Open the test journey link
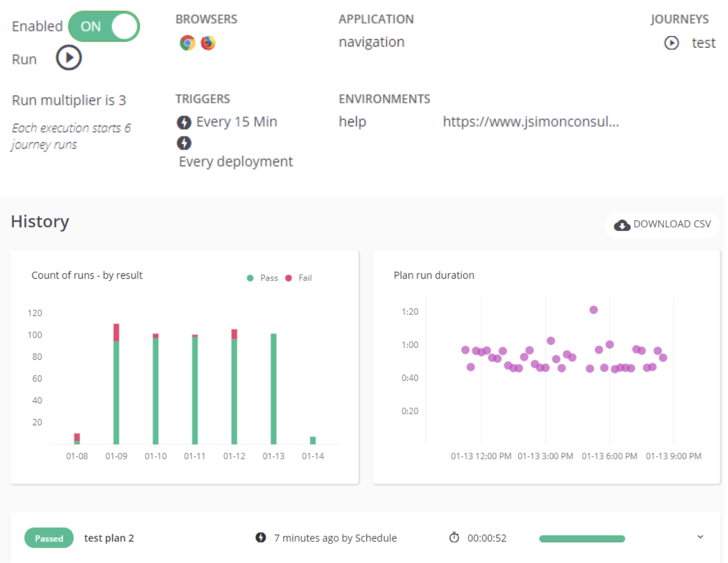 tap(703, 43)
